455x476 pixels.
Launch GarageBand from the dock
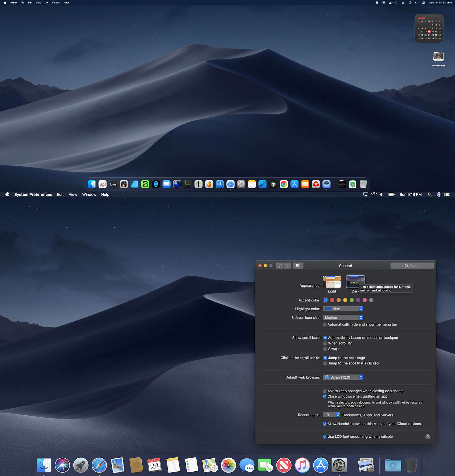(124, 184)
